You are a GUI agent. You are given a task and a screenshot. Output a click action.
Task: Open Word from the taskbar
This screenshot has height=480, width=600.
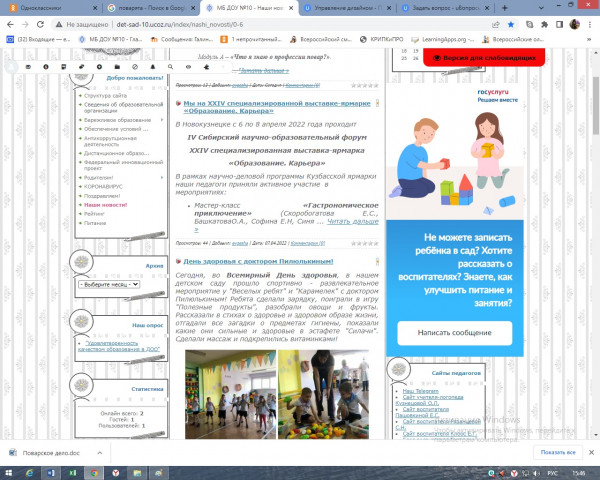click(x=51, y=473)
